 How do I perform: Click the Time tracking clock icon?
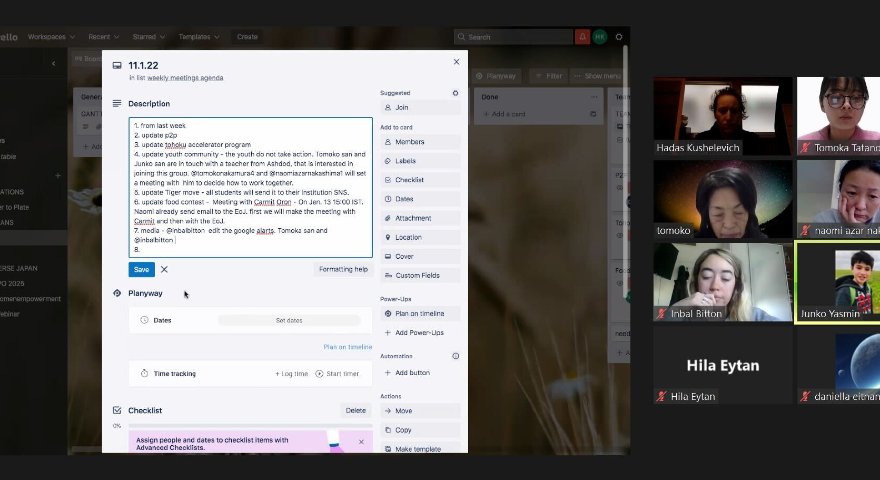pyautogui.click(x=144, y=374)
